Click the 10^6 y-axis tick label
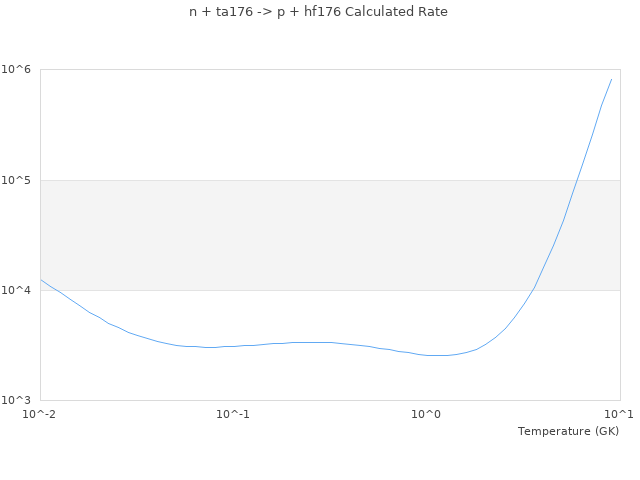Image resolution: width=640 pixels, height=480 pixels. click(19, 69)
